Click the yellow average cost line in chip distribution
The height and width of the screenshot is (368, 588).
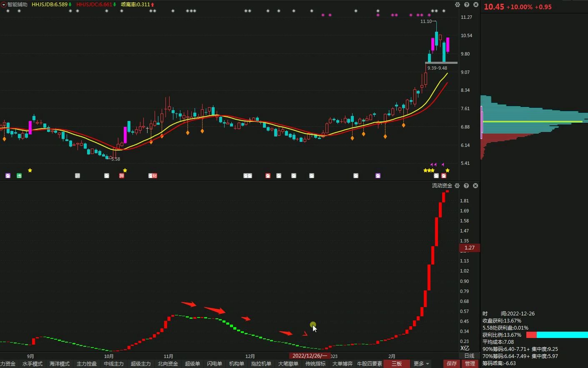[x=532, y=122]
